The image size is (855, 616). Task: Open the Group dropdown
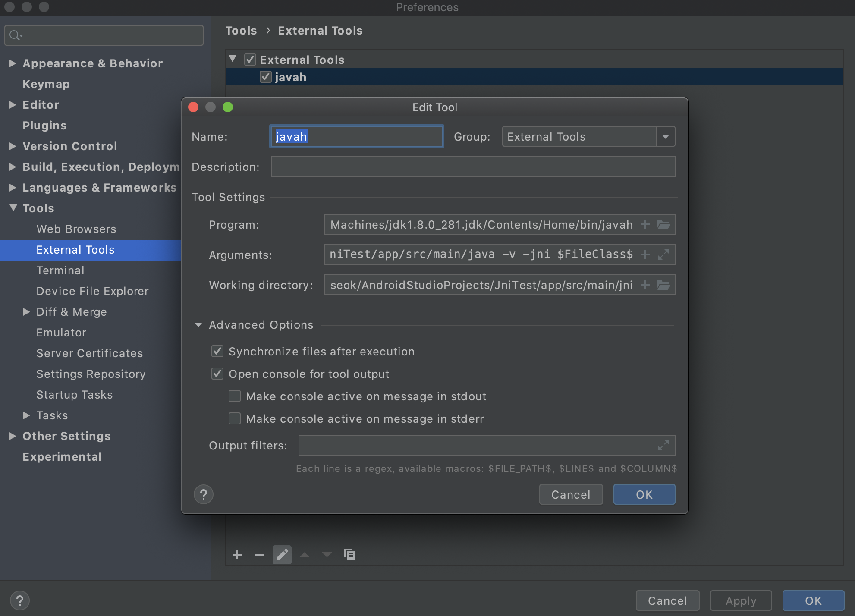[665, 137]
